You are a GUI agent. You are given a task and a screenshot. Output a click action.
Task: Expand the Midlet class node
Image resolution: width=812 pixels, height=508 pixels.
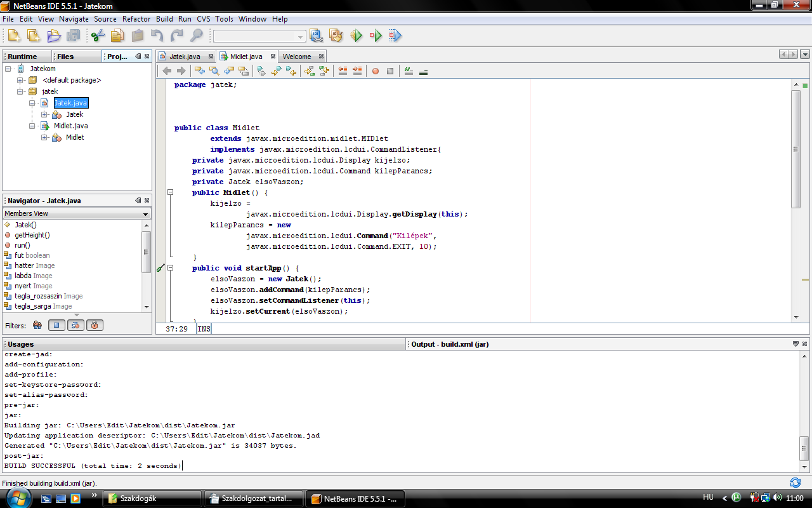tap(44, 137)
